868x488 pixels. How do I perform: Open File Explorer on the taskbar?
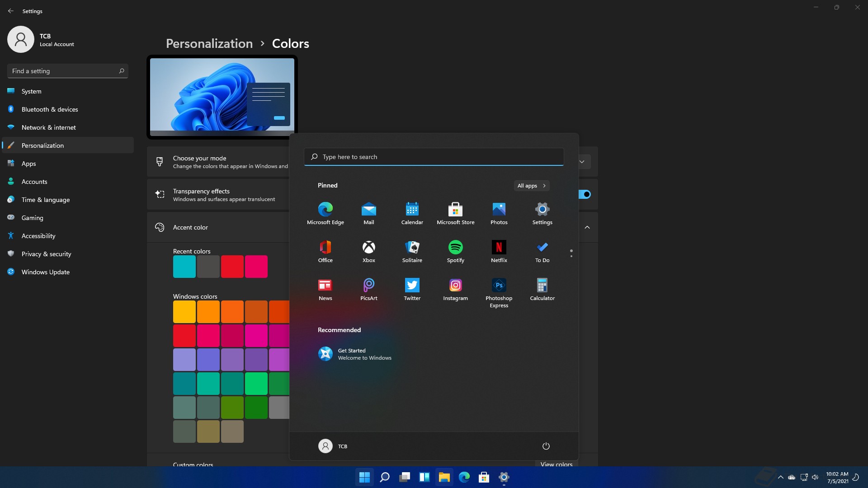[x=444, y=477]
